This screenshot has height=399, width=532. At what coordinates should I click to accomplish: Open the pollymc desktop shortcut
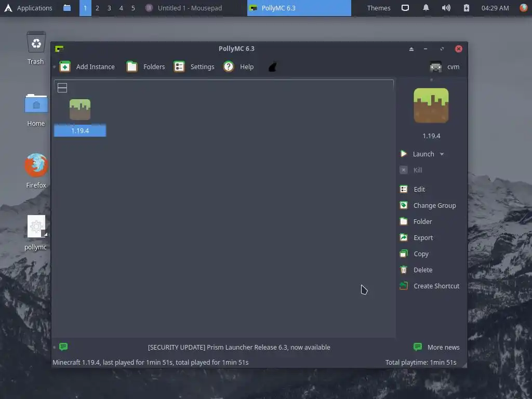pyautogui.click(x=36, y=233)
